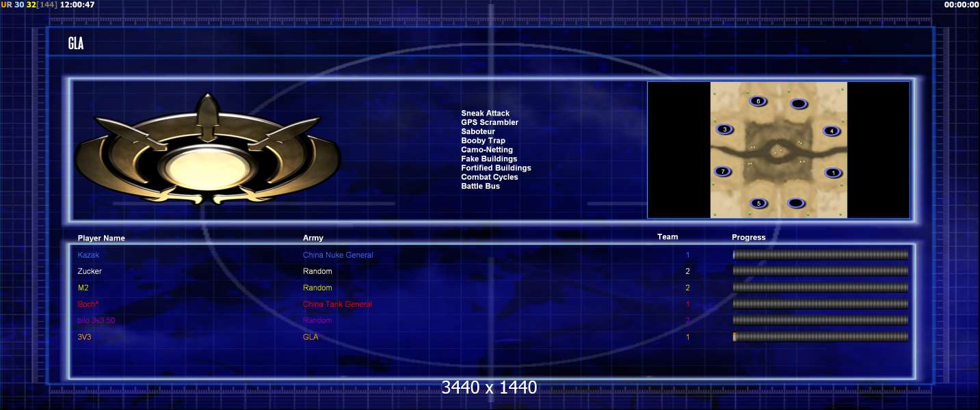Screen dimensions: 980x410
Task: Click the GLA title heading
Action: (76, 44)
